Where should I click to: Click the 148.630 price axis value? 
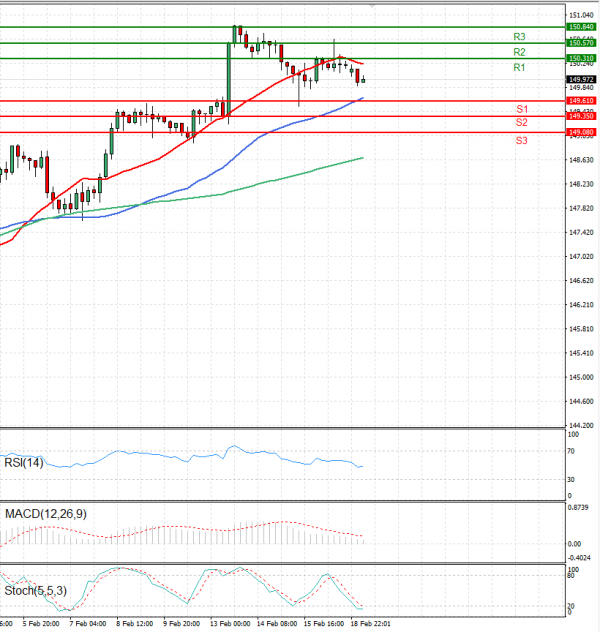tap(581, 160)
